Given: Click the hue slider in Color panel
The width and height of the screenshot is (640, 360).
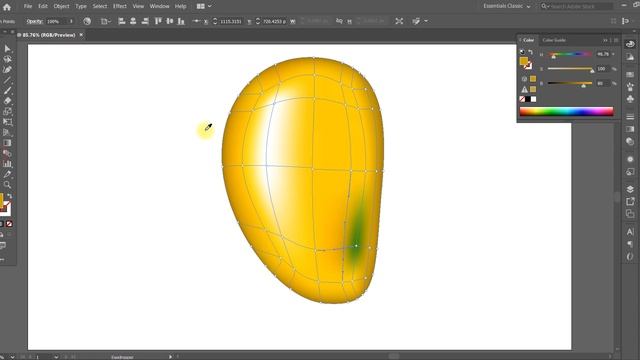Looking at the screenshot, I should coord(570,54).
